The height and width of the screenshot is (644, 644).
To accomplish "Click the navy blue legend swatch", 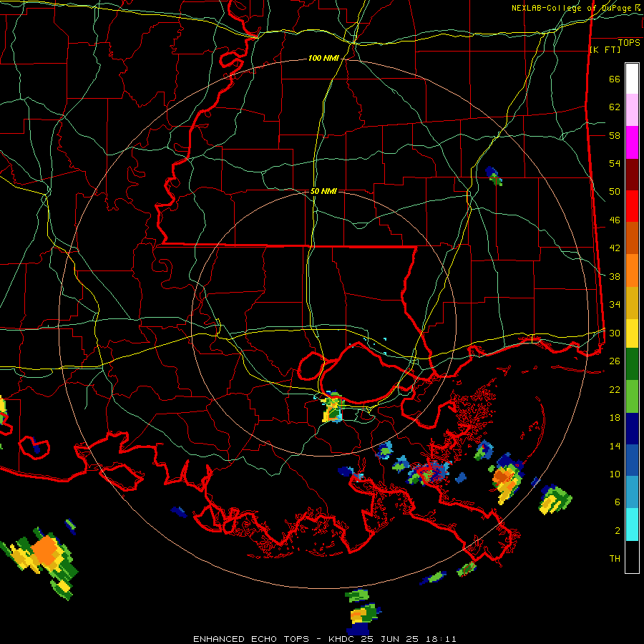I will point(632,429).
